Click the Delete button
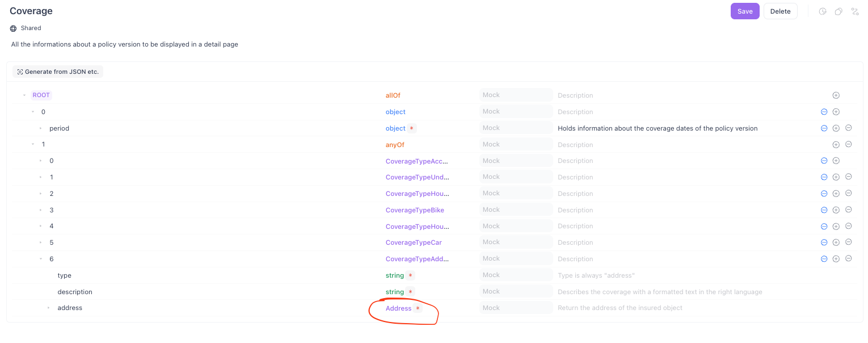This screenshot has width=868, height=343. [x=780, y=11]
